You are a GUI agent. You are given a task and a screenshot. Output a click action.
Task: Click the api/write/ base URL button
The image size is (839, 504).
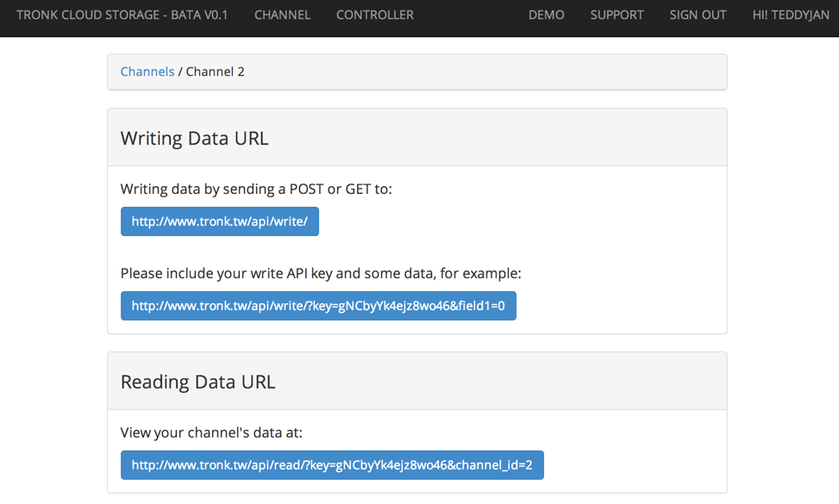coord(220,221)
